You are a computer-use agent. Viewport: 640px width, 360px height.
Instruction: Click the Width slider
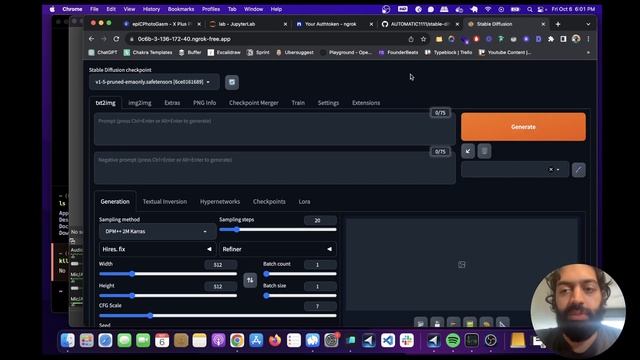(x=168, y=273)
